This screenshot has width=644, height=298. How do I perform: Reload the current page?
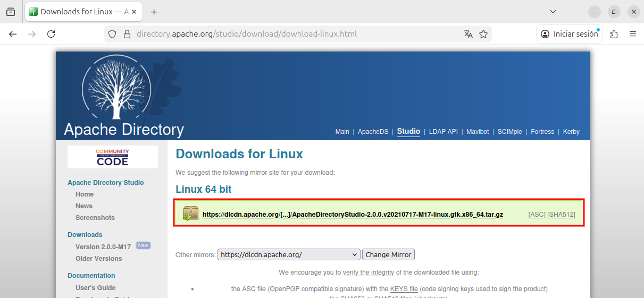click(x=51, y=34)
